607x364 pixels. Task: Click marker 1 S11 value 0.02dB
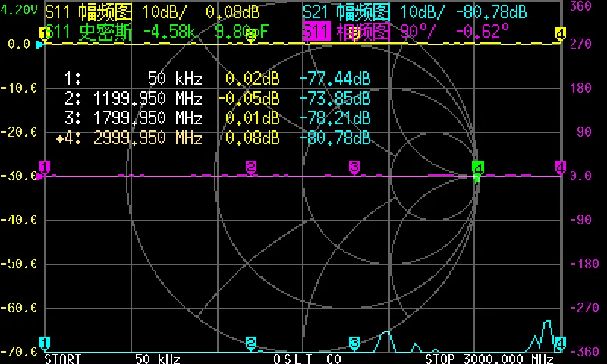(x=253, y=79)
